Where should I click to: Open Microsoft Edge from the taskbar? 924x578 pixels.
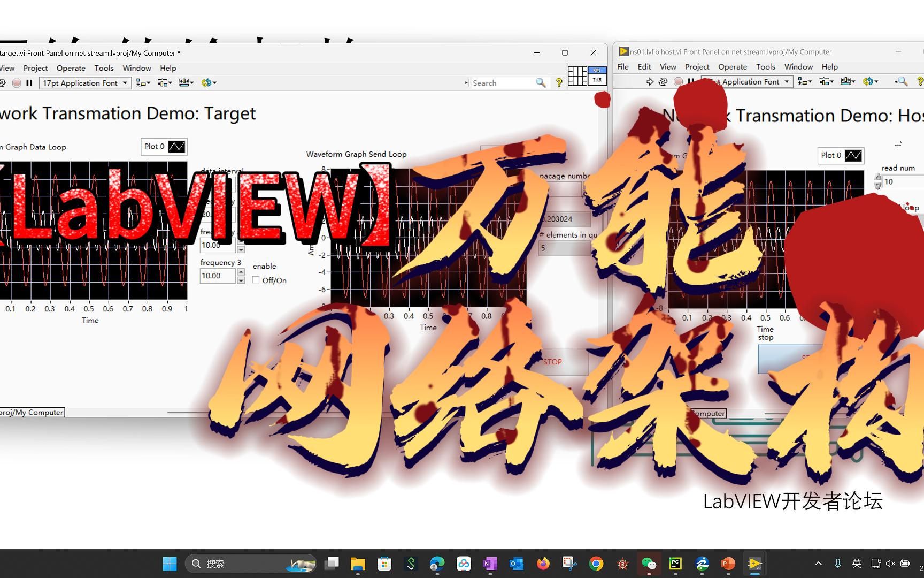(x=437, y=564)
